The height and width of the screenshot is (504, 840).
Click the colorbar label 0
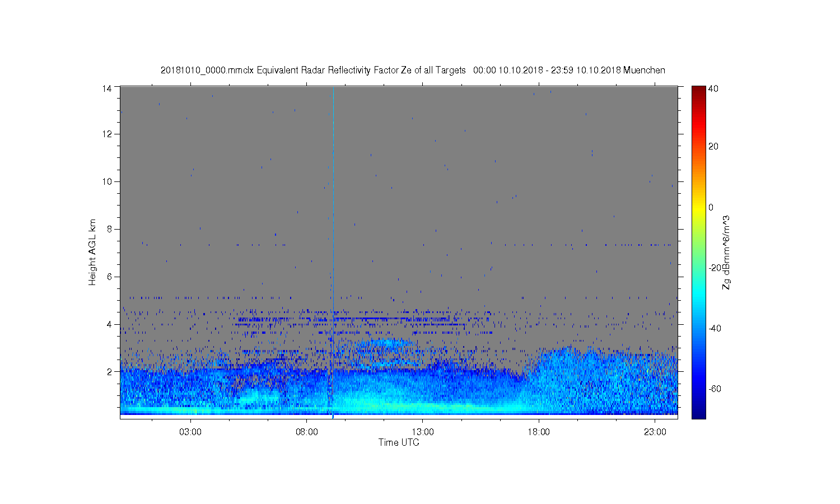[x=711, y=207]
